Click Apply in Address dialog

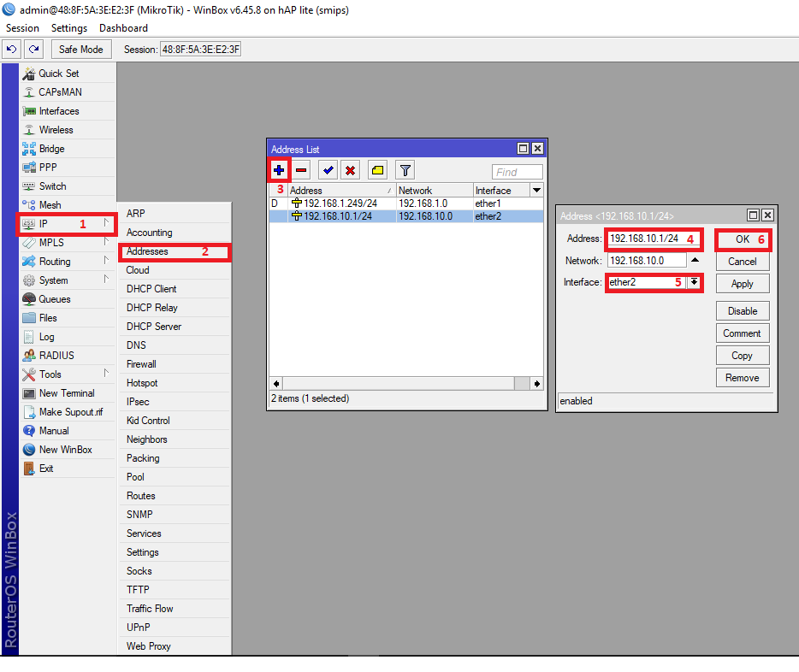tap(743, 284)
